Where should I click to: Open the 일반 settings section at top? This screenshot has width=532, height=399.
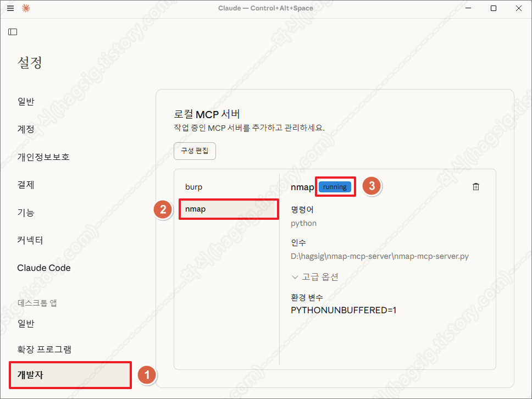26,102
